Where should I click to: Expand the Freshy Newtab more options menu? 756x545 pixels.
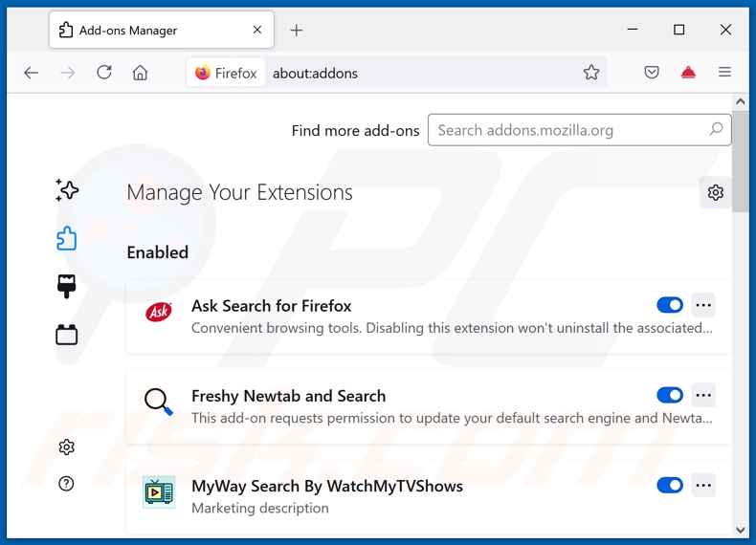tap(703, 395)
